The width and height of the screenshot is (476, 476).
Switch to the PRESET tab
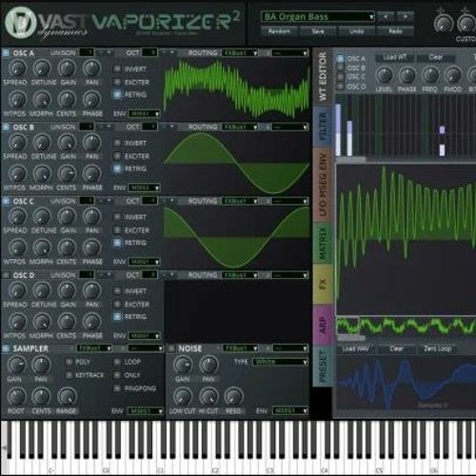coord(323,367)
